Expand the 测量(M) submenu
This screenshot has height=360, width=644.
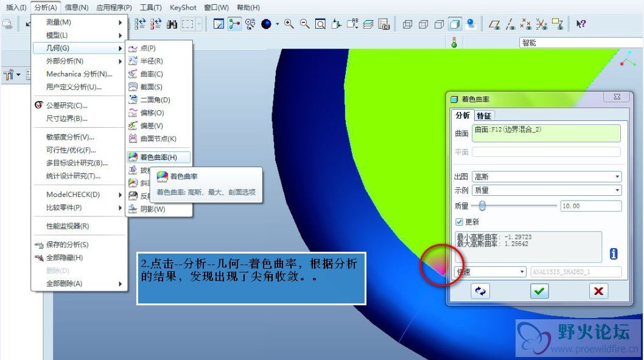[79, 22]
